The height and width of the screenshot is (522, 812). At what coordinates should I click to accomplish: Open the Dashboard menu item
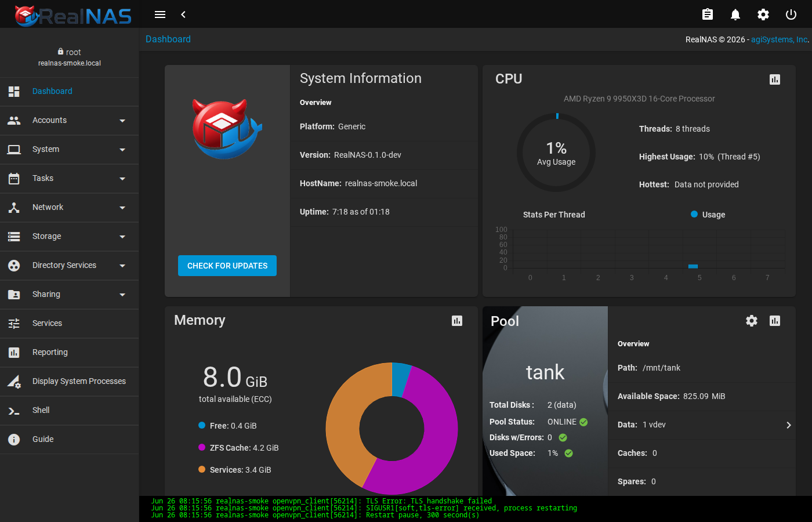[x=70, y=92]
